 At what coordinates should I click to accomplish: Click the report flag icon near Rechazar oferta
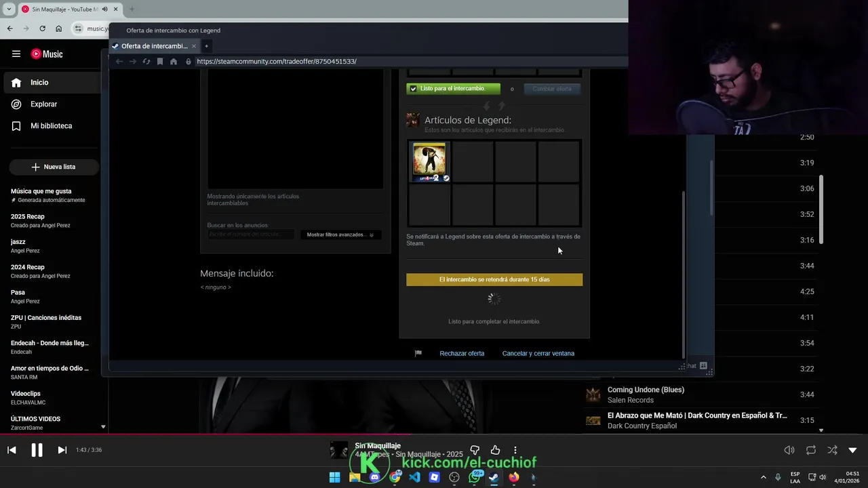tap(418, 353)
